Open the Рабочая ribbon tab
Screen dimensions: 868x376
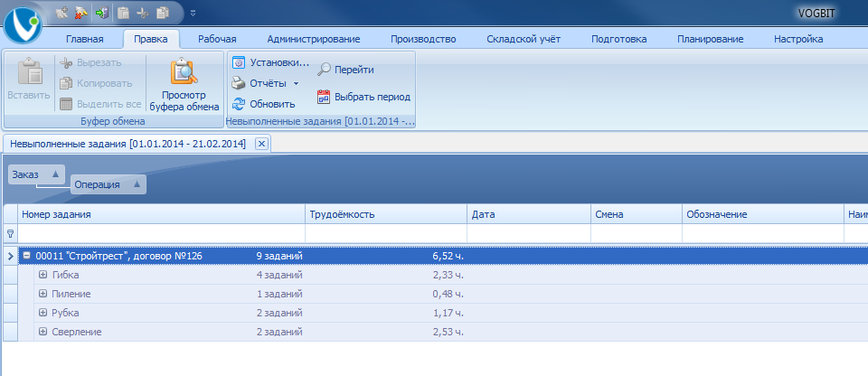[x=218, y=39]
